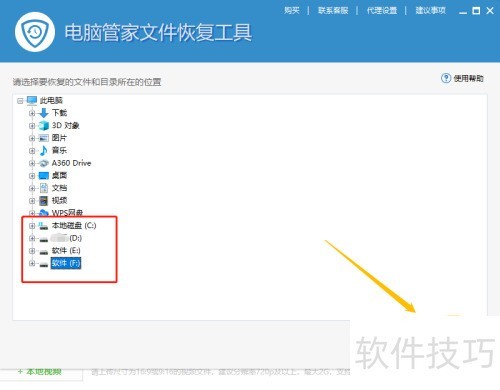500x390 pixels.
Task: Open the 联系客服 customer service link
Action: (x=333, y=11)
